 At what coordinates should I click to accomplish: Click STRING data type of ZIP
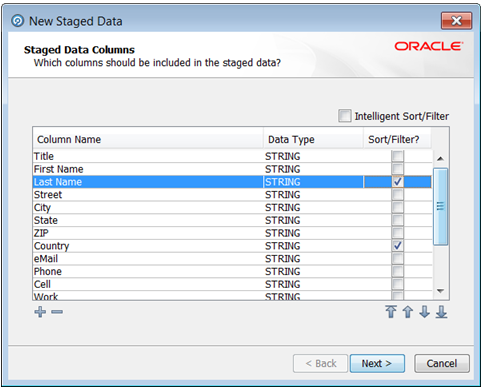pos(283,233)
